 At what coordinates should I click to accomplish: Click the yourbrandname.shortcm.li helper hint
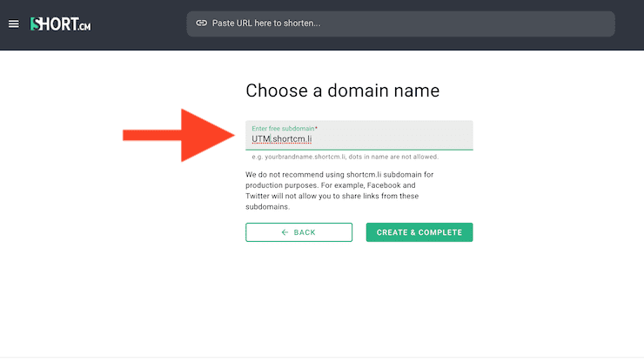click(345, 157)
